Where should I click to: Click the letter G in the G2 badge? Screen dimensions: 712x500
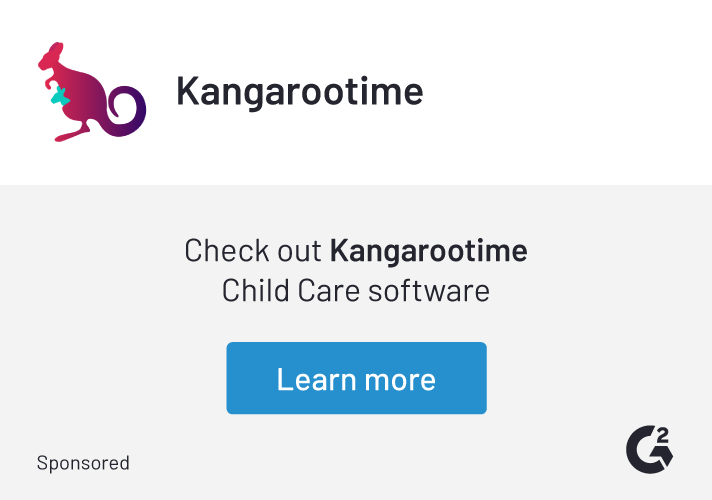tap(643, 451)
